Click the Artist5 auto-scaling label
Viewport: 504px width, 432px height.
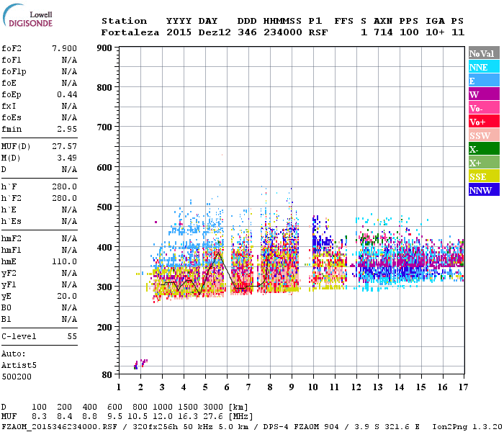point(19,366)
